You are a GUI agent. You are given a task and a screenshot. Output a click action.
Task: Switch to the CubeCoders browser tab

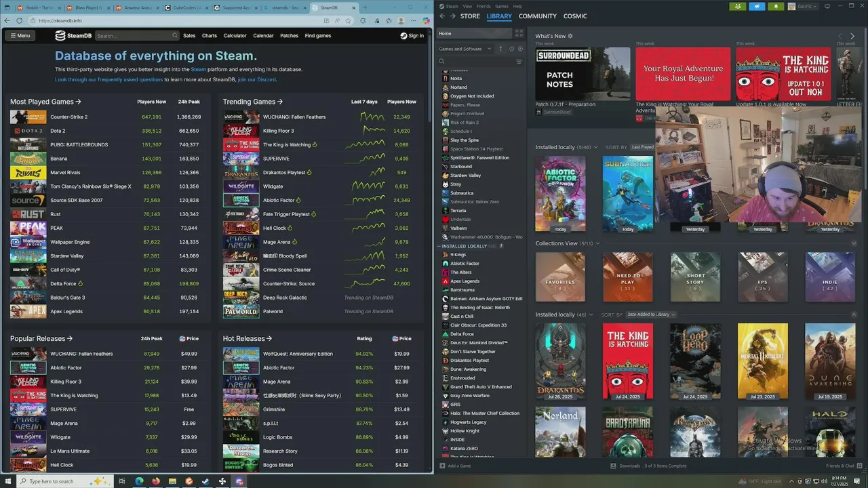click(x=187, y=7)
